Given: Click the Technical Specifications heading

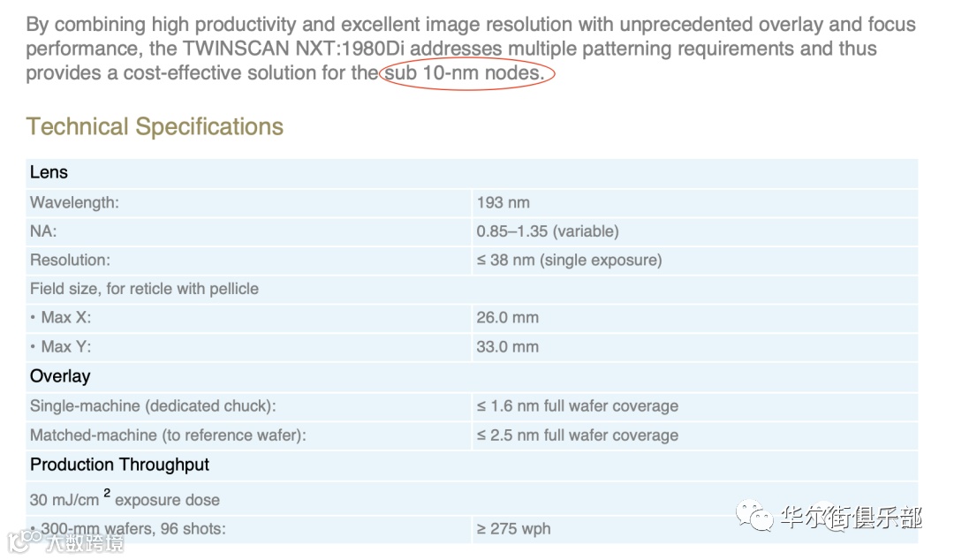Looking at the screenshot, I should pos(155,126).
